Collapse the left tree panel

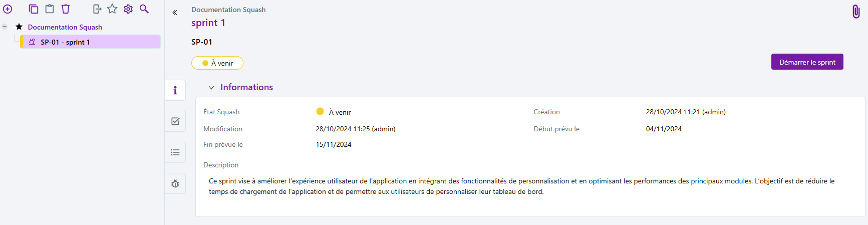click(175, 13)
